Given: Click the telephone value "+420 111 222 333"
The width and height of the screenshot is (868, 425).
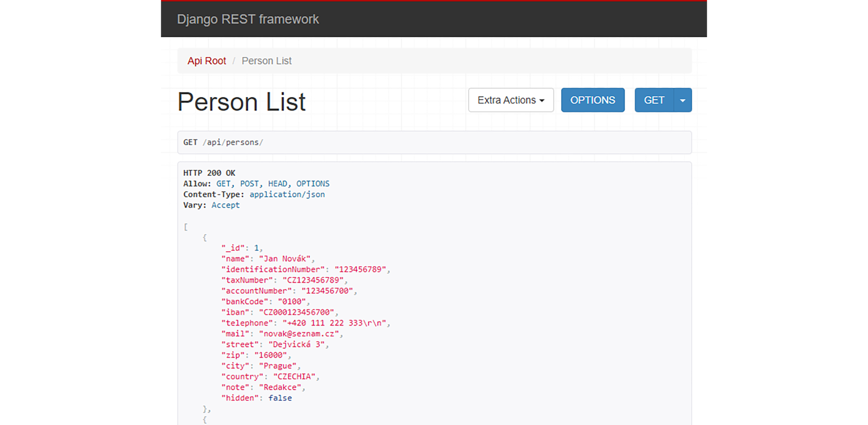Looking at the screenshot, I should tap(335, 323).
